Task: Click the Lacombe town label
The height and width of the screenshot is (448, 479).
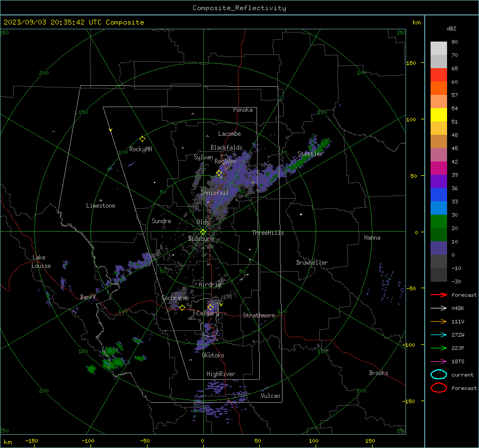Action: pyautogui.click(x=229, y=134)
